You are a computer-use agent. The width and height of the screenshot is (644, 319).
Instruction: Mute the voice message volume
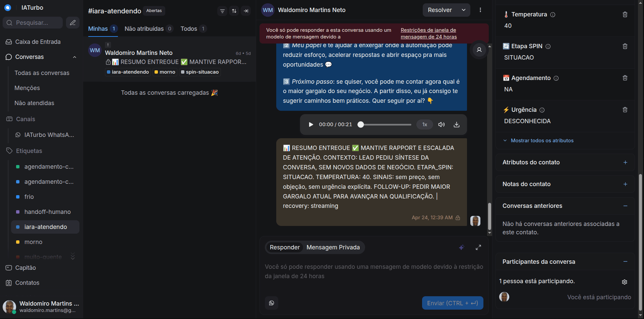(441, 125)
